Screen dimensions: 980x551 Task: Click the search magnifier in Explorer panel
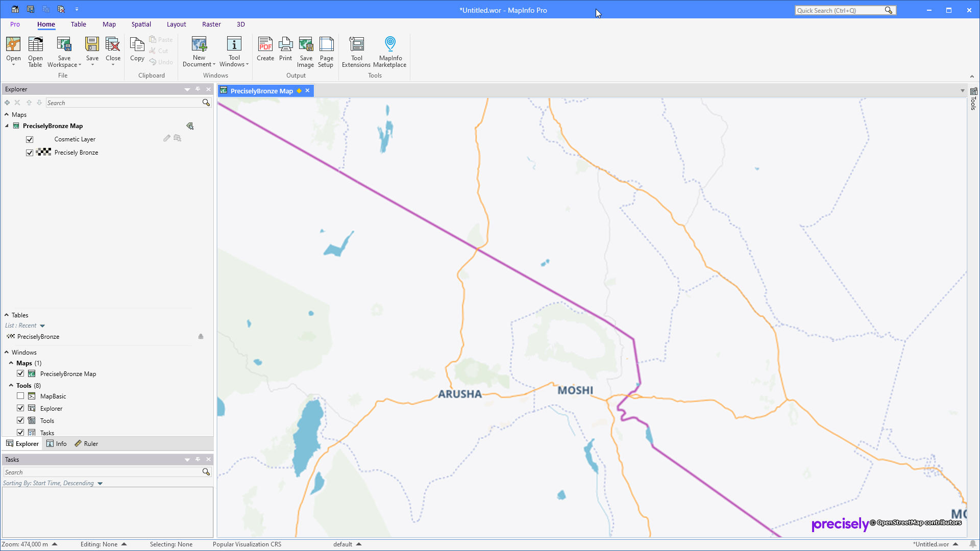(x=206, y=103)
